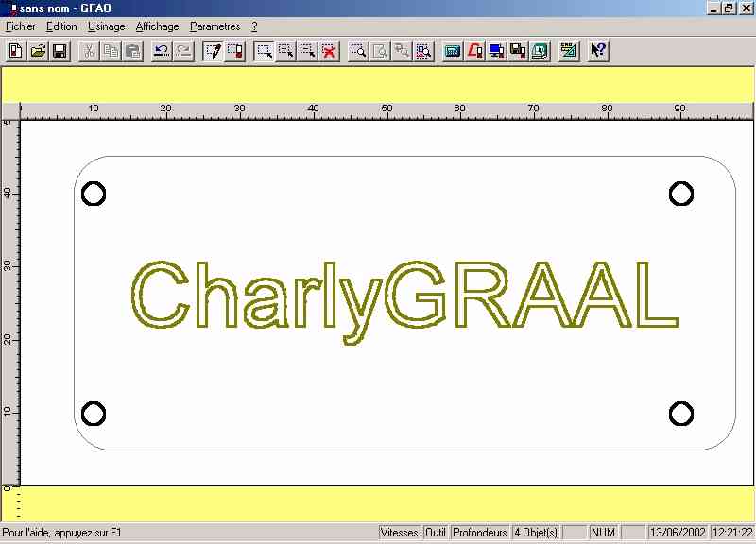Viewport: 756px width, 544px height.
Task: Click the floppy disk to machine icon
Action: (x=518, y=51)
